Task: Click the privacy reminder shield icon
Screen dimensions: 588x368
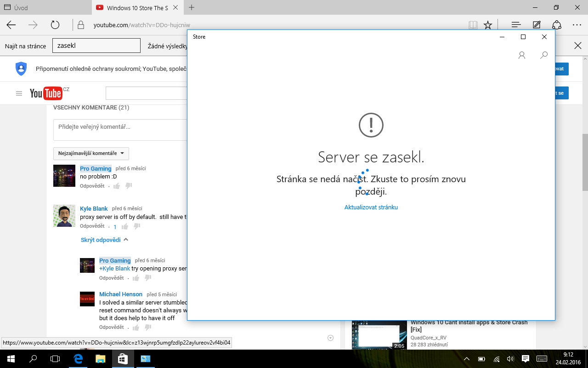Action: (21, 69)
